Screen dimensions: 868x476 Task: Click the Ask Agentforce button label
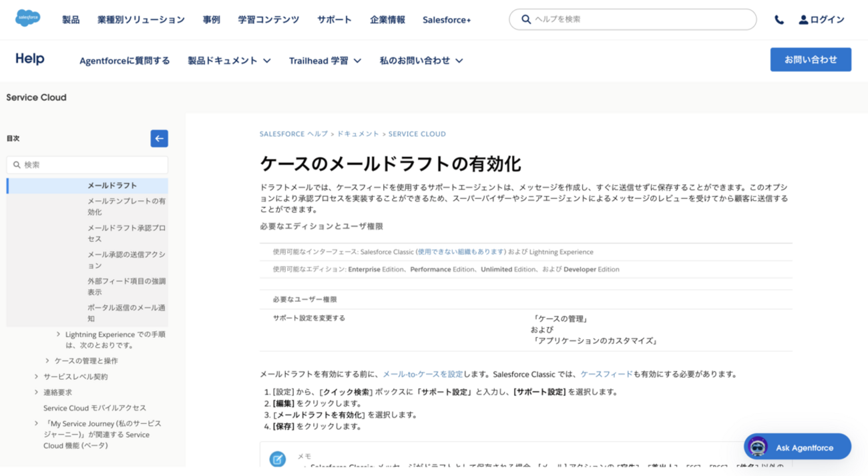(x=804, y=447)
